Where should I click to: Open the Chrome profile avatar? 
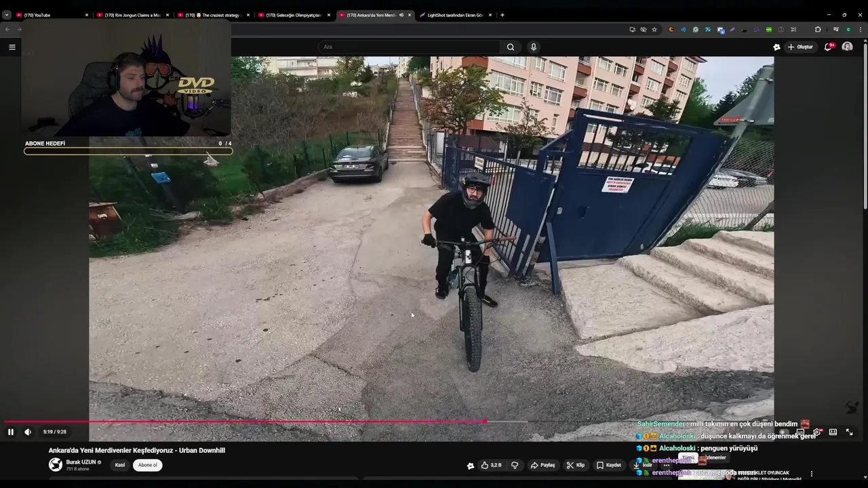coord(849,29)
